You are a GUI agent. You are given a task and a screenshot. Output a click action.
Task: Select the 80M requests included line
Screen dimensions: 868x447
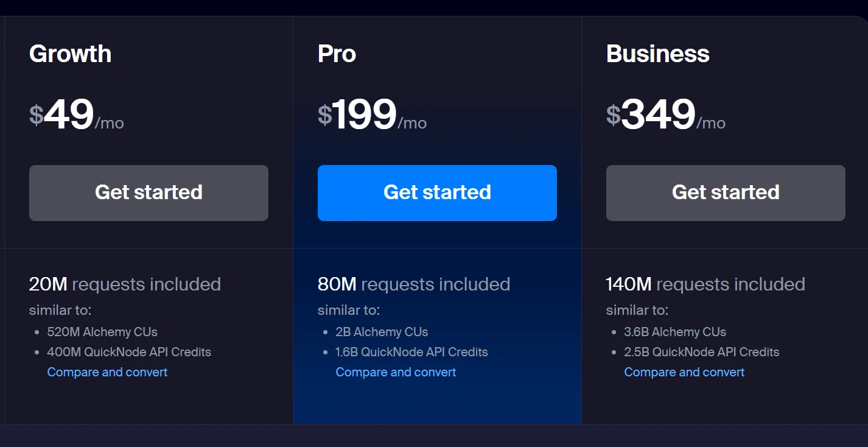414,284
